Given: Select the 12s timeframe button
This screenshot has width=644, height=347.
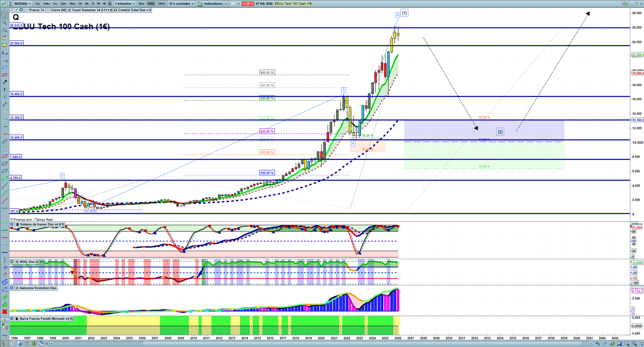Looking at the screenshot, I should point(37,4).
